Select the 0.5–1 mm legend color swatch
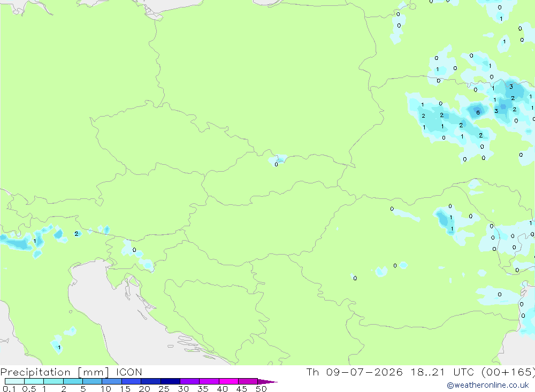Viewport: 535px width, 392px height. (34, 381)
